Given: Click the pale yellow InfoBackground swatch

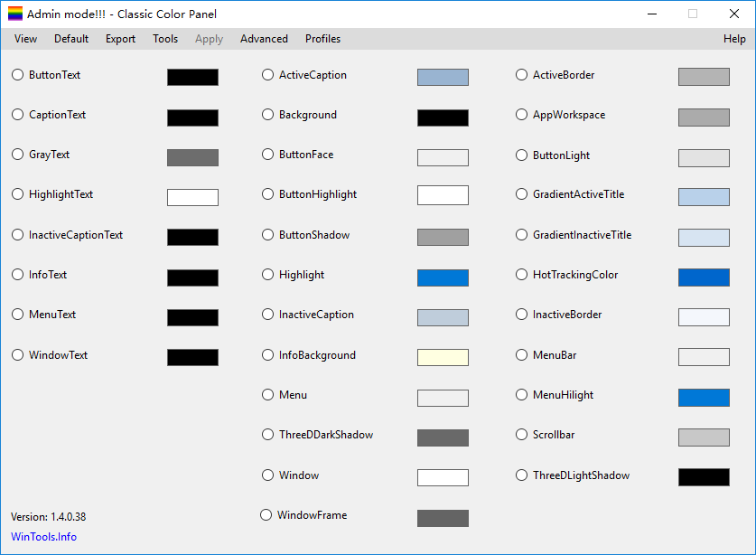Looking at the screenshot, I should point(442,357).
